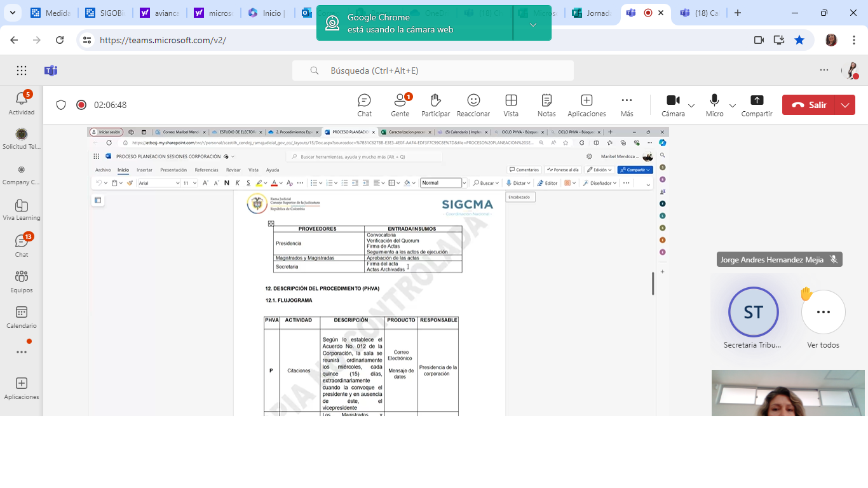Viewport: 868px width, 488px height.
Task: Click Ver todos to view all participants
Action: (x=824, y=320)
